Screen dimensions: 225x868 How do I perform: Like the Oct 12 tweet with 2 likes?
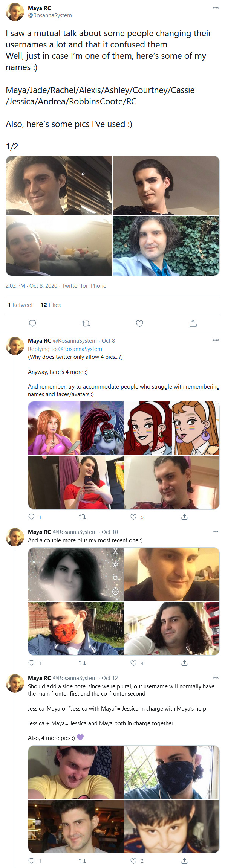pos(133,861)
